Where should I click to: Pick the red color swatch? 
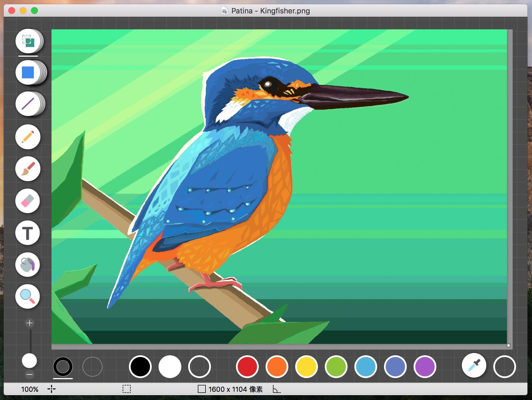247,367
